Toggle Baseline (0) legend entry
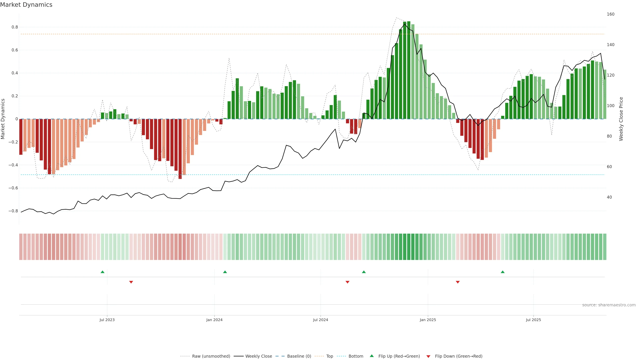Image resolution: width=644 pixels, height=362 pixels. coord(299,356)
